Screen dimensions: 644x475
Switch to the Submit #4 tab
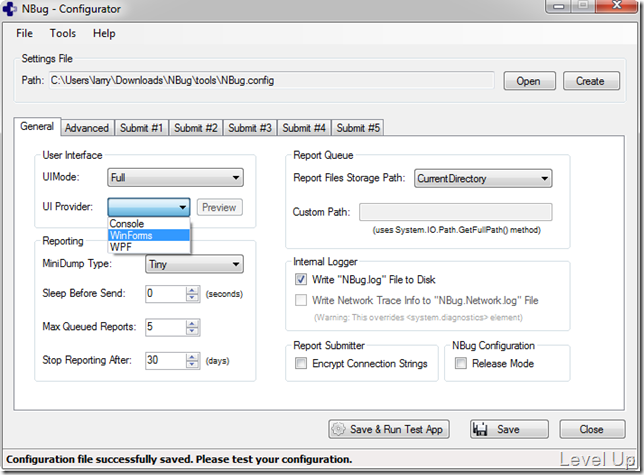click(x=304, y=128)
